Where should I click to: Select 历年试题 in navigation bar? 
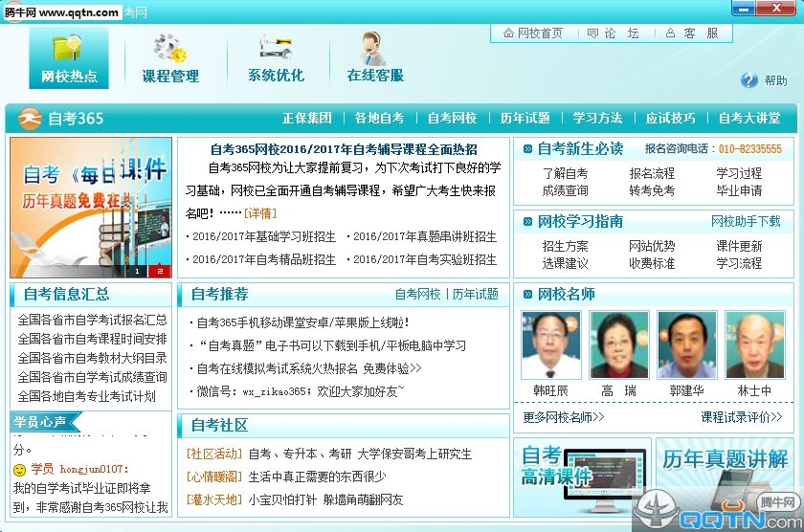click(x=525, y=119)
